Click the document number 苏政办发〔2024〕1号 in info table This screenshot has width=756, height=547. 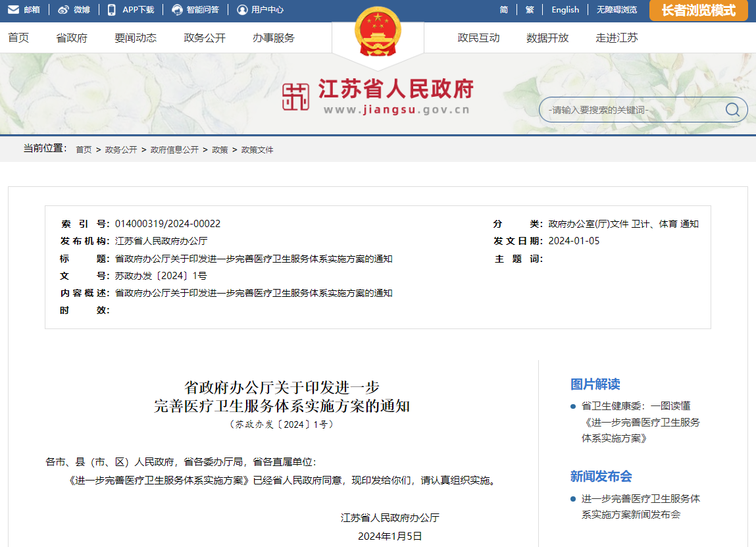point(161,276)
